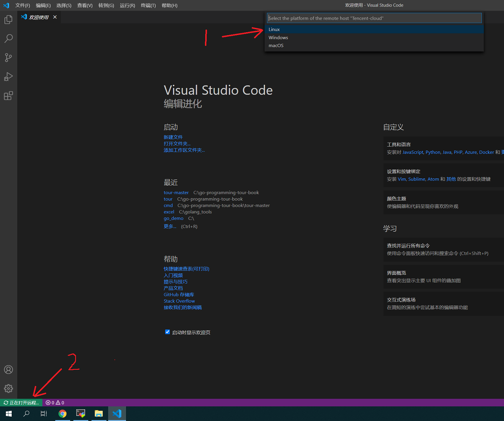Open recent folder cmd
504x421 pixels.
click(168, 205)
